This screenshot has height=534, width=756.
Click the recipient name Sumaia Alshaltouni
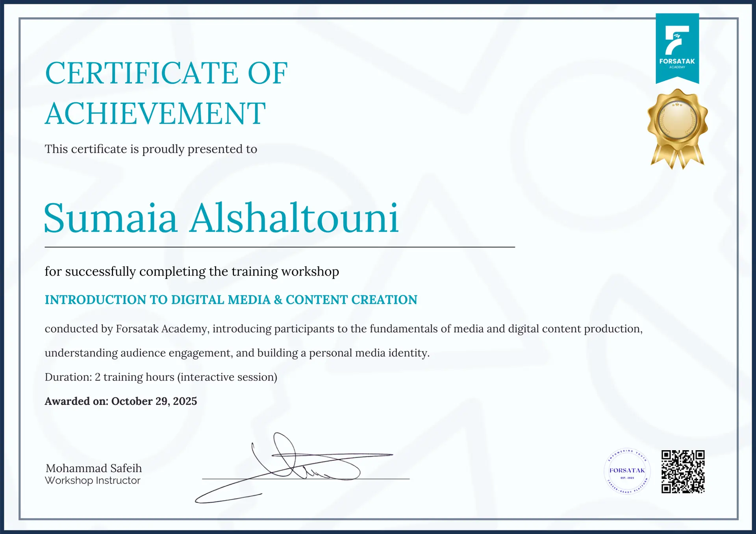[221, 218]
